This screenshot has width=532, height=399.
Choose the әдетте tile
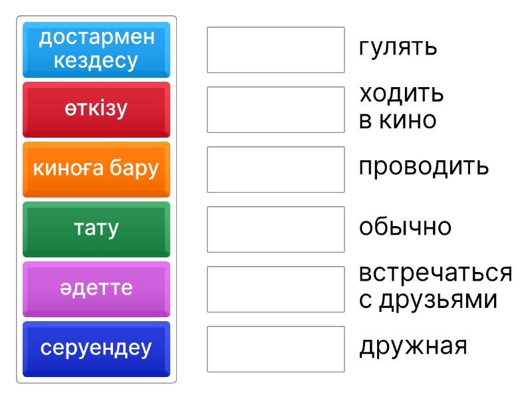96,289
